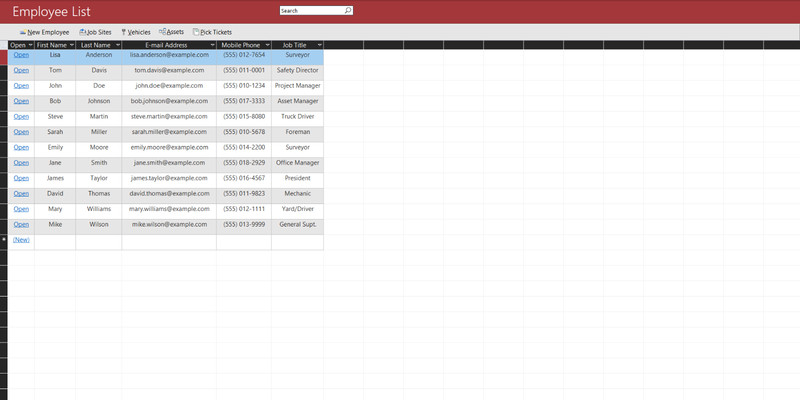The height and width of the screenshot is (400, 800).
Task: Open John Doe's record link
Action: 21,86
